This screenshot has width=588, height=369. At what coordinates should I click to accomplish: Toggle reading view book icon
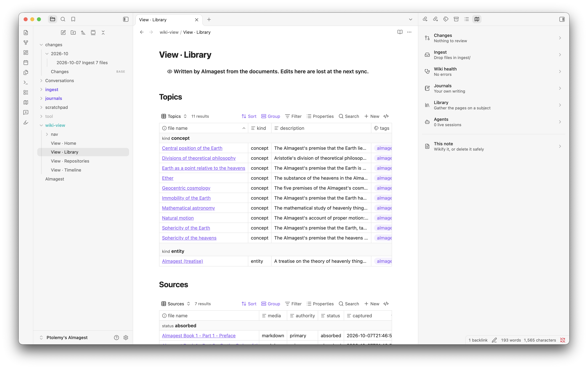[400, 32]
